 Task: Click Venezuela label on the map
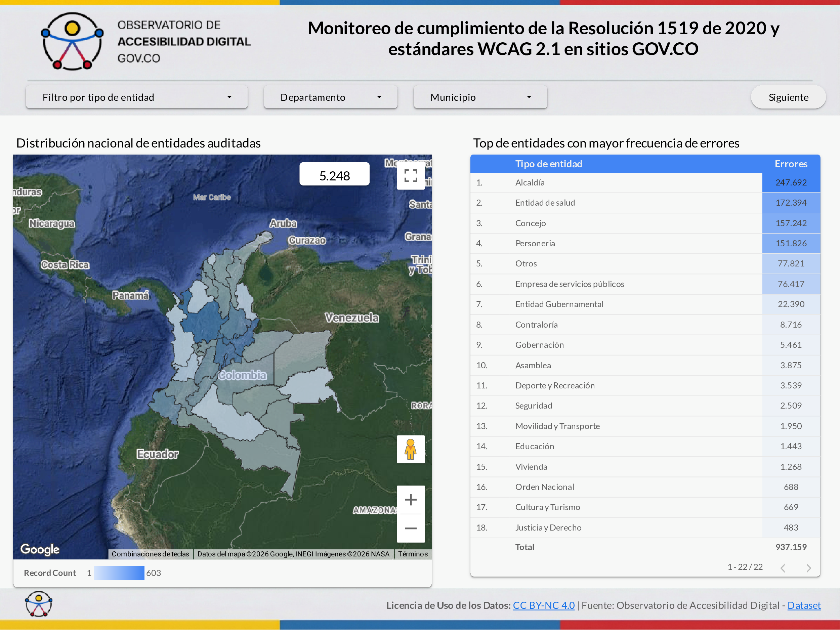click(352, 318)
